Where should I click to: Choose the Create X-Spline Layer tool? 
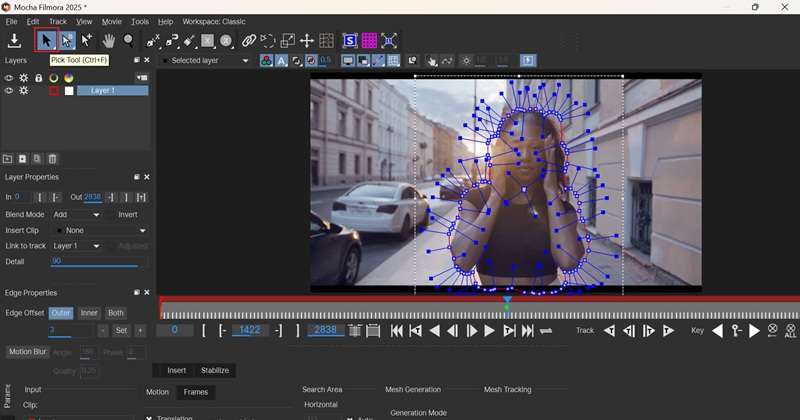(x=153, y=40)
